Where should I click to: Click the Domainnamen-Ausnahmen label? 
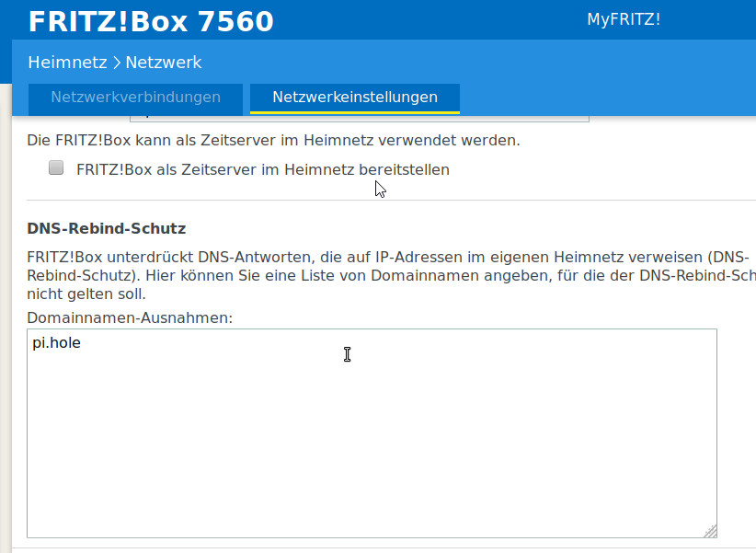click(130, 318)
